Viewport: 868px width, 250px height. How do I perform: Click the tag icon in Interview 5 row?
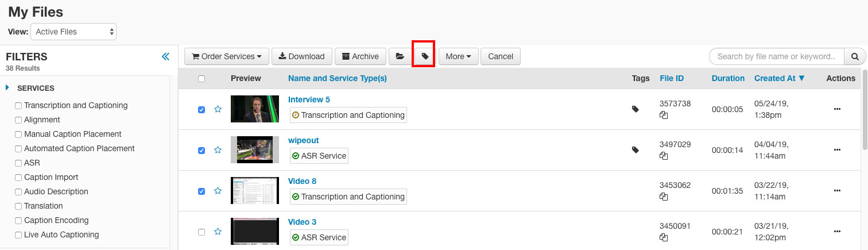[635, 109]
